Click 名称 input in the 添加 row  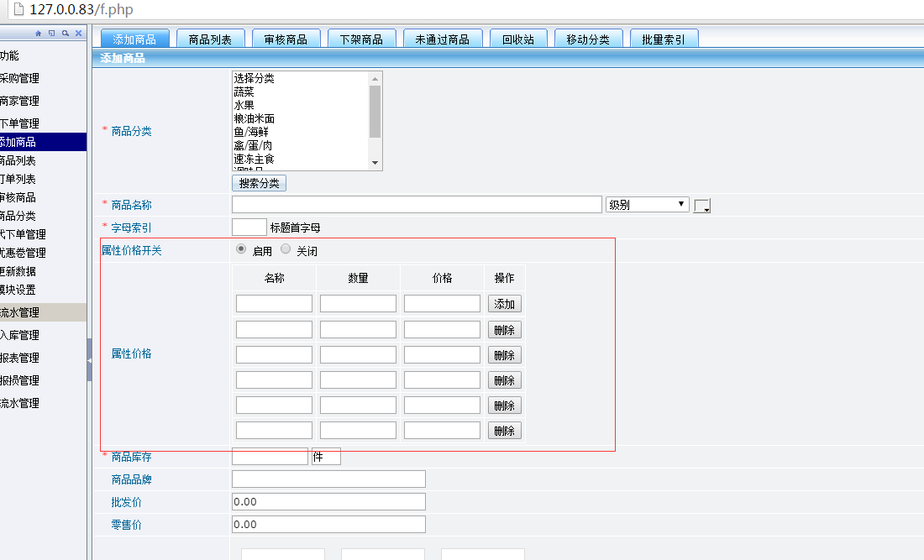[274, 304]
